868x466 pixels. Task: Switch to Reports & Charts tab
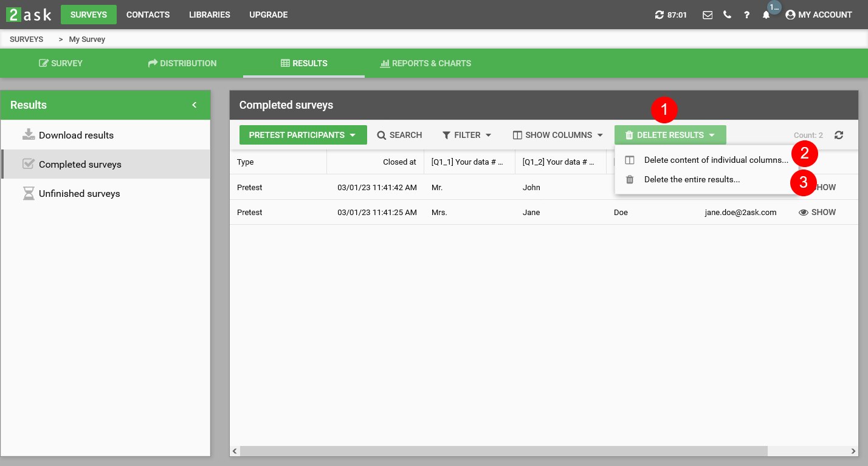tap(425, 63)
